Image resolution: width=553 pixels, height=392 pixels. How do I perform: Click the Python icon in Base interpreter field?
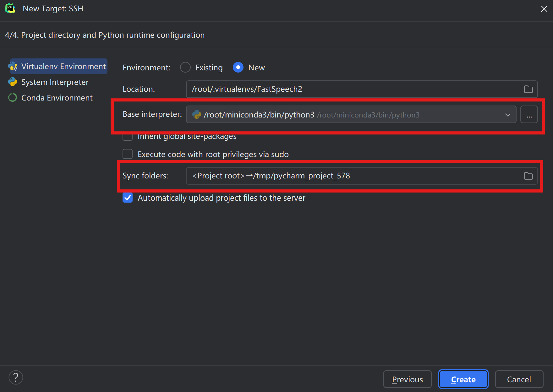click(197, 115)
